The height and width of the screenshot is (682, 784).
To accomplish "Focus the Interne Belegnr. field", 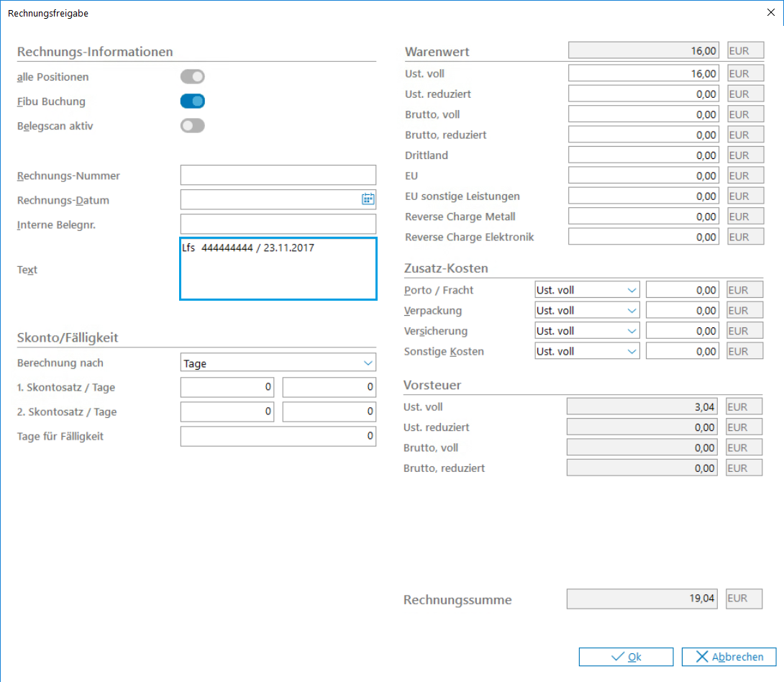I will tap(278, 224).
